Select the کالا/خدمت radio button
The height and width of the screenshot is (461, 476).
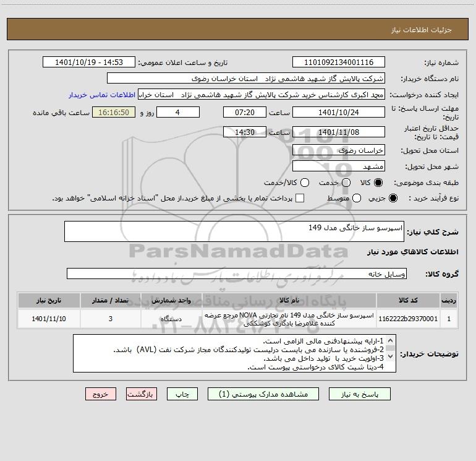click(x=305, y=183)
